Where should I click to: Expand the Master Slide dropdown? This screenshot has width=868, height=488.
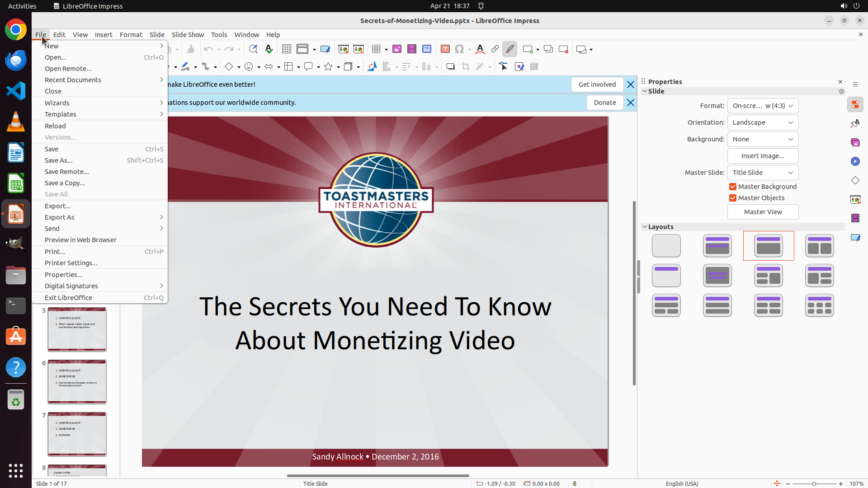pyautogui.click(x=763, y=173)
